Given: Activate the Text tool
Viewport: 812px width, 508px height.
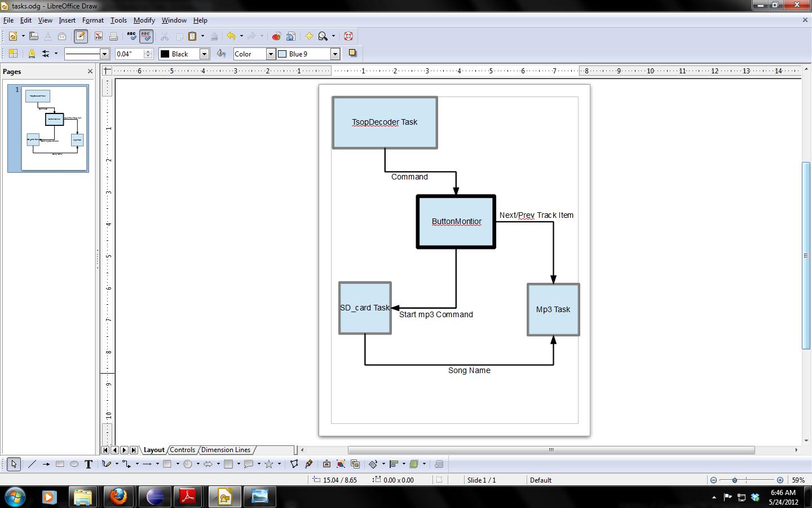Looking at the screenshot, I should tap(89, 464).
